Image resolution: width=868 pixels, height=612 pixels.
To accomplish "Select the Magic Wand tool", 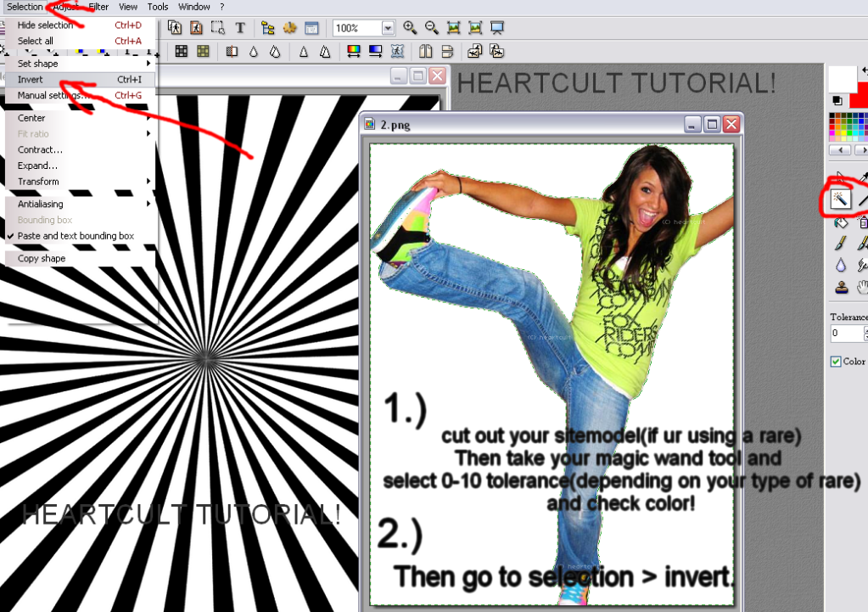I will (840, 199).
